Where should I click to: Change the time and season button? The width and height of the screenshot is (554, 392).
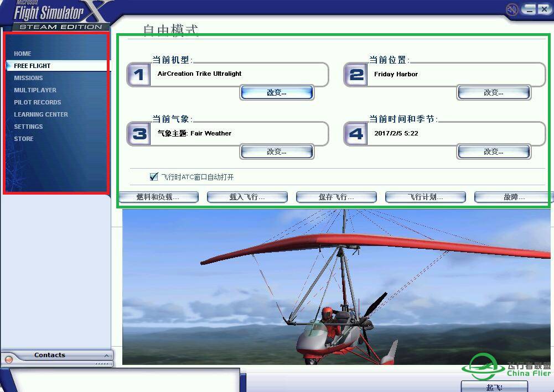494,151
